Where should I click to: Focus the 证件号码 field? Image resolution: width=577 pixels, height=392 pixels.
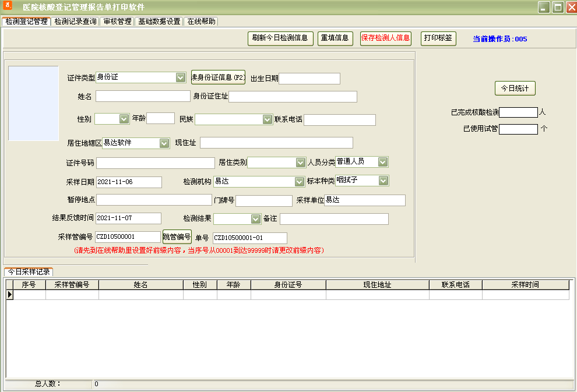(156, 163)
